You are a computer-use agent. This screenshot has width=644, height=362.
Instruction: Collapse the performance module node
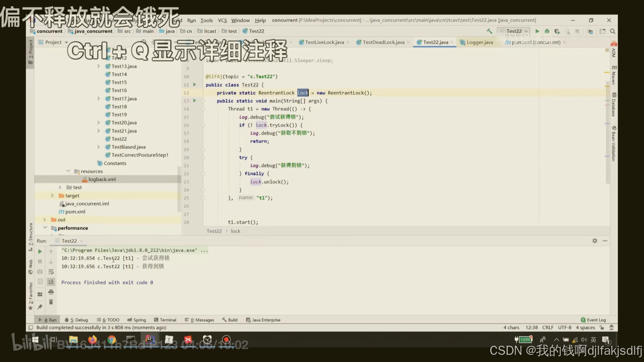point(45,228)
